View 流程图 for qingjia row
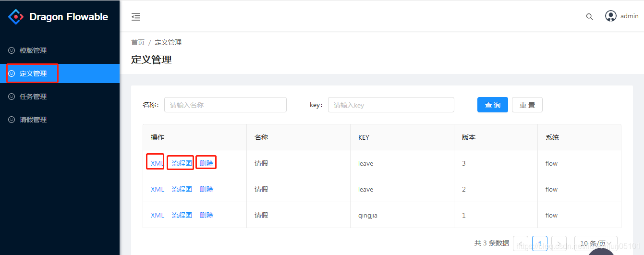 coord(182,215)
